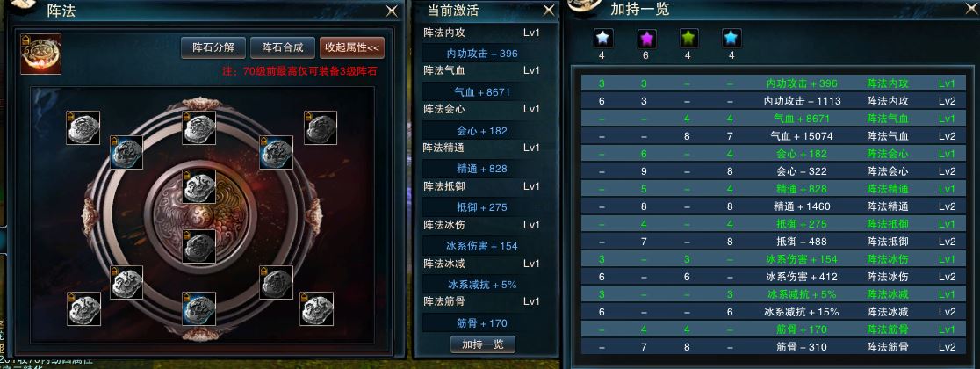Select the 内功攻击 +1113 Lv2 row
980x369 pixels.
tap(773, 101)
